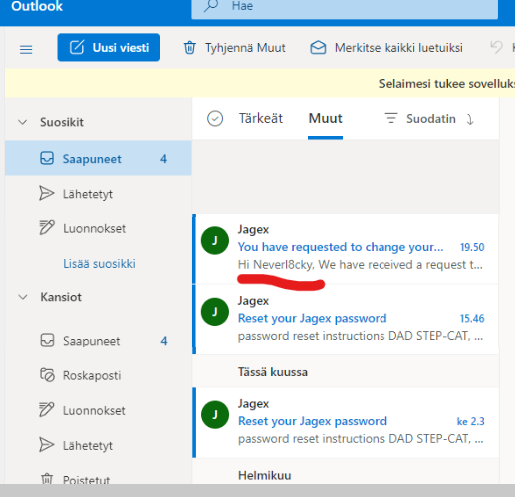Toggle the hamburger navigation menu icon
Viewport: 515px width, 497px height.
tap(26, 49)
